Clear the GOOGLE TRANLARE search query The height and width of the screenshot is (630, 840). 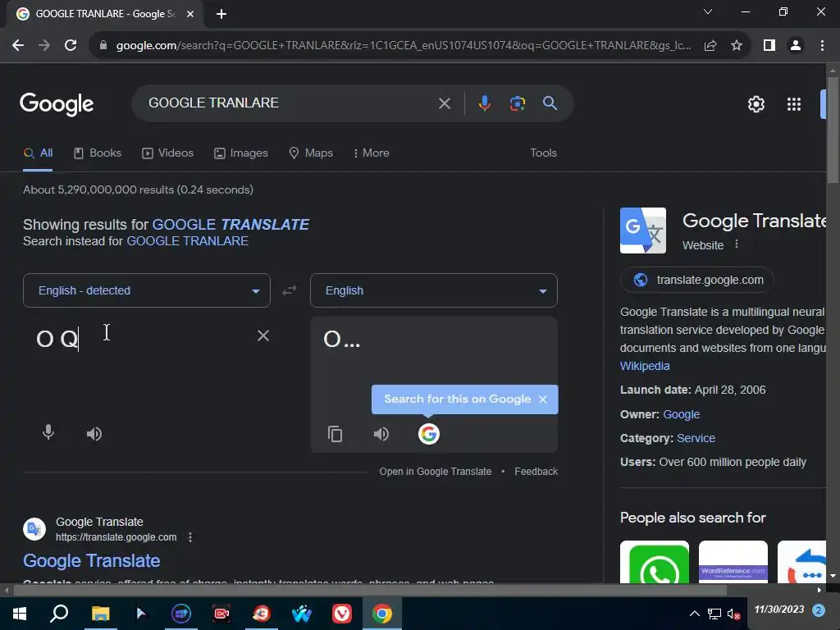(x=444, y=103)
